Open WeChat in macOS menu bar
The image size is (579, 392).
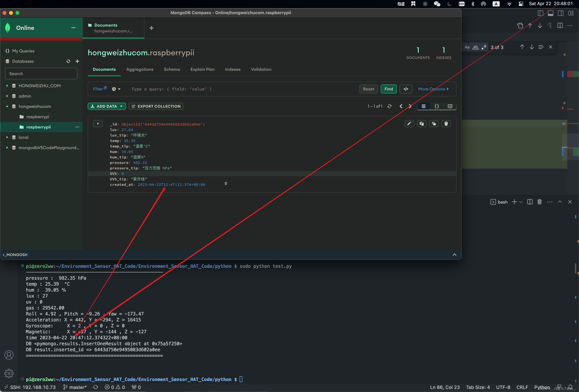[x=437, y=4]
